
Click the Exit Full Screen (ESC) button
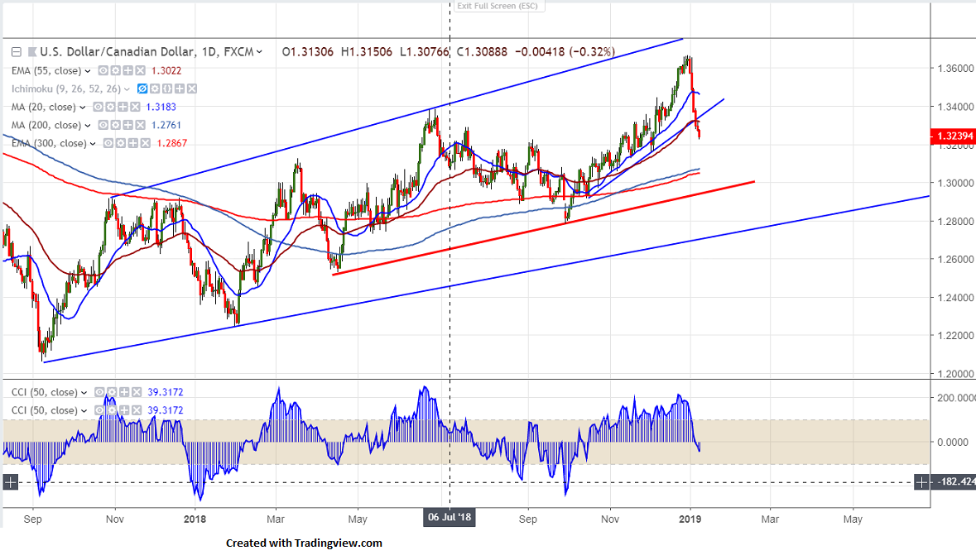(499, 6)
